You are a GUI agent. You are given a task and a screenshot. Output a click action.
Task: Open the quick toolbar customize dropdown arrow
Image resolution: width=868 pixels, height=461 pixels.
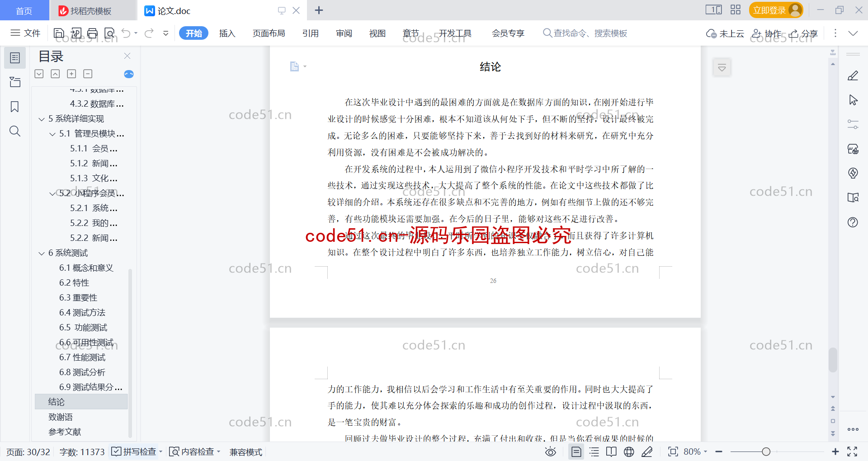coord(166,33)
